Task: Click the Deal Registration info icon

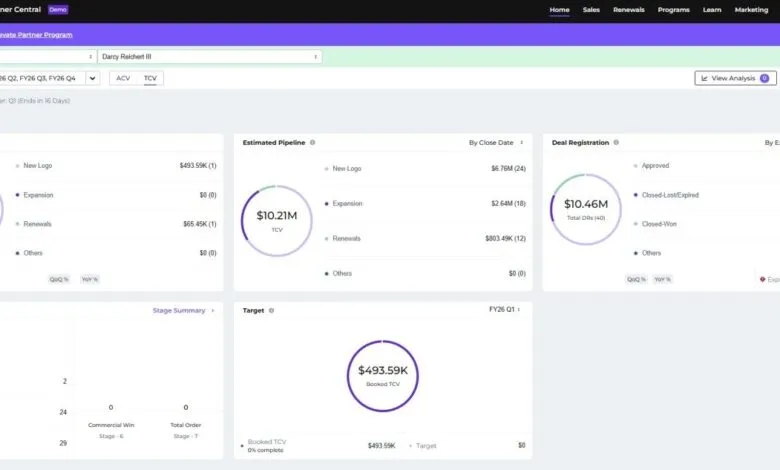Action: pos(616,142)
